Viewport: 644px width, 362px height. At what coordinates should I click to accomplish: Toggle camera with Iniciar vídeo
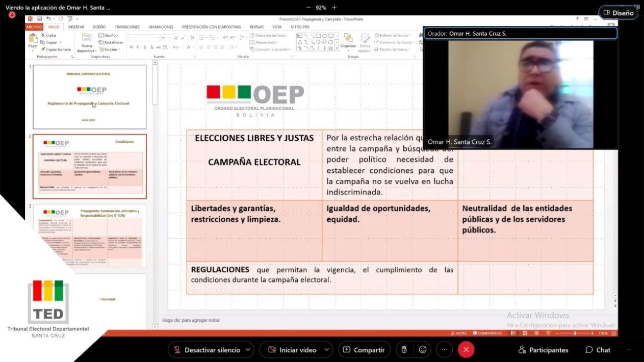[292, 350]
